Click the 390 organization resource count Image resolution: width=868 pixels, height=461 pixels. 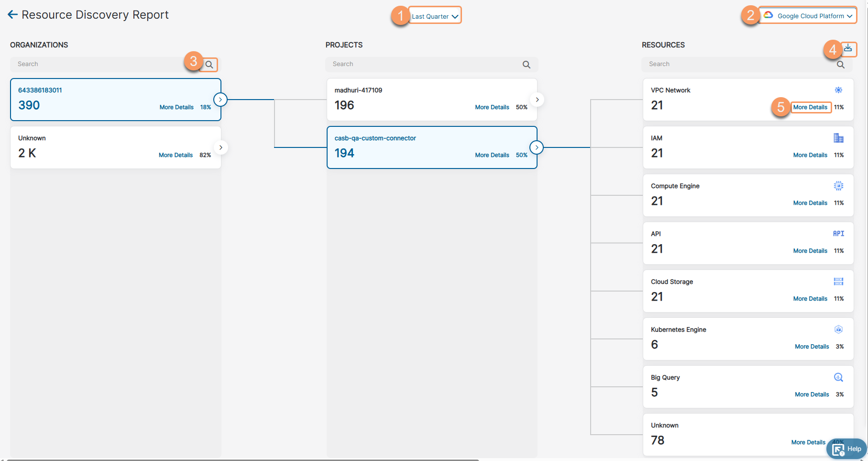point(29,105)
